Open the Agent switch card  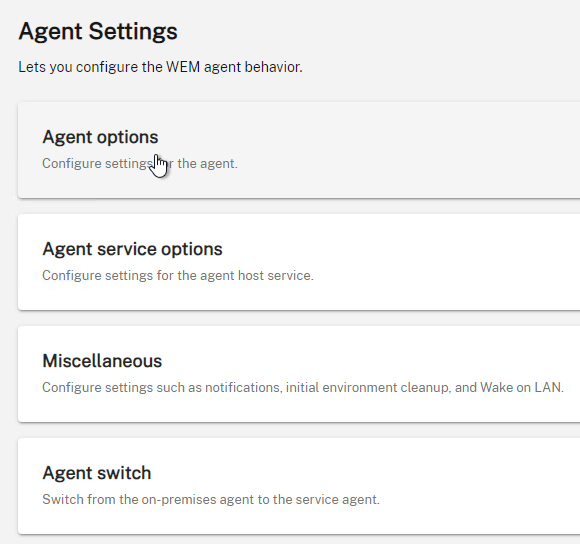click(x=299, y=486)
